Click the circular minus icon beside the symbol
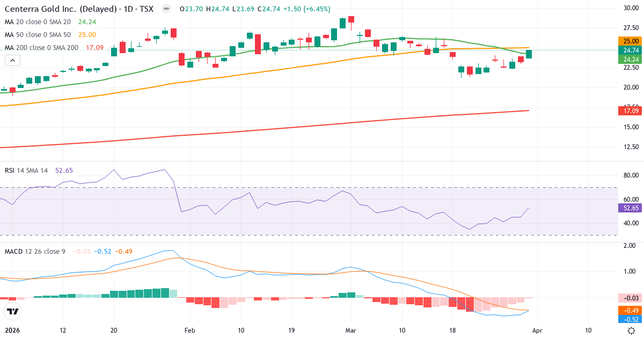644x338 pixels. tap(166, 9)
